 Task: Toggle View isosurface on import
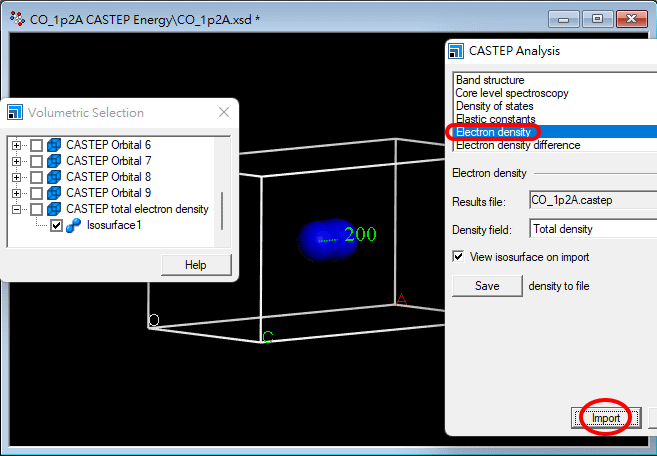[x=458, y=257]
